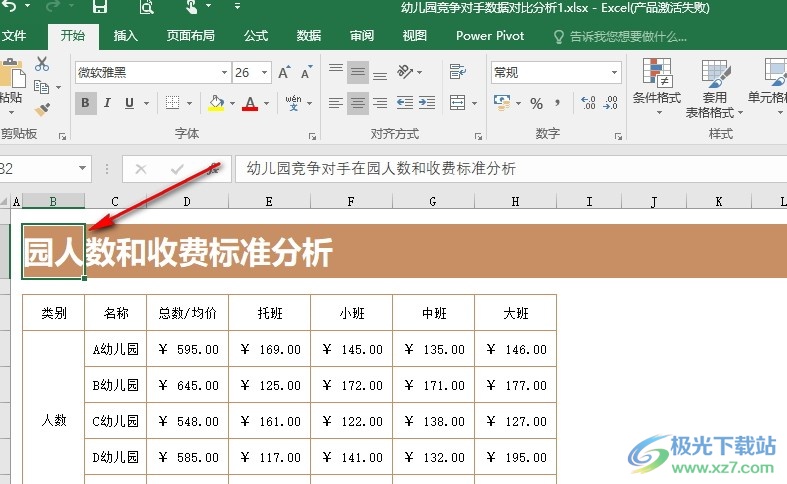This screenshot has height=484, width=787.
Task: Click the Increase Font Size icon
Action: click(285, 73)
